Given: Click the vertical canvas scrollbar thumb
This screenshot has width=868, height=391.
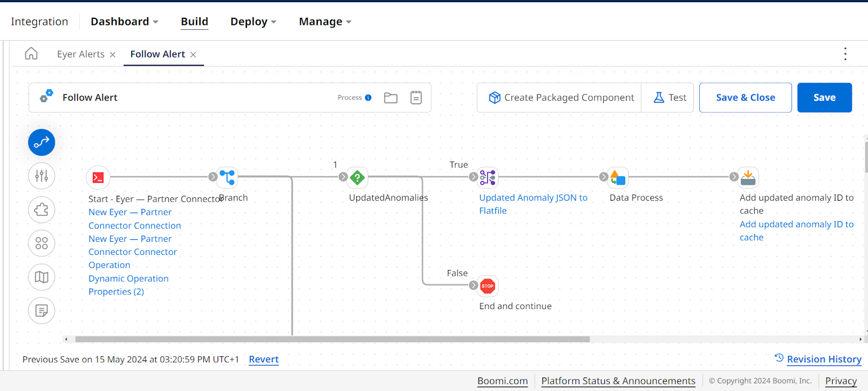Looking at the screenshot, I should pos(866,157).
